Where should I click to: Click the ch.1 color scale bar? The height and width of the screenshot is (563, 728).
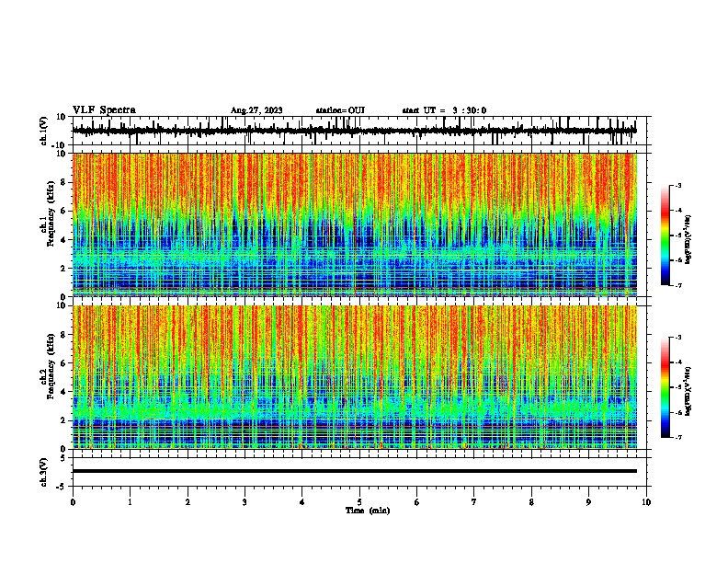coord(665,236)
